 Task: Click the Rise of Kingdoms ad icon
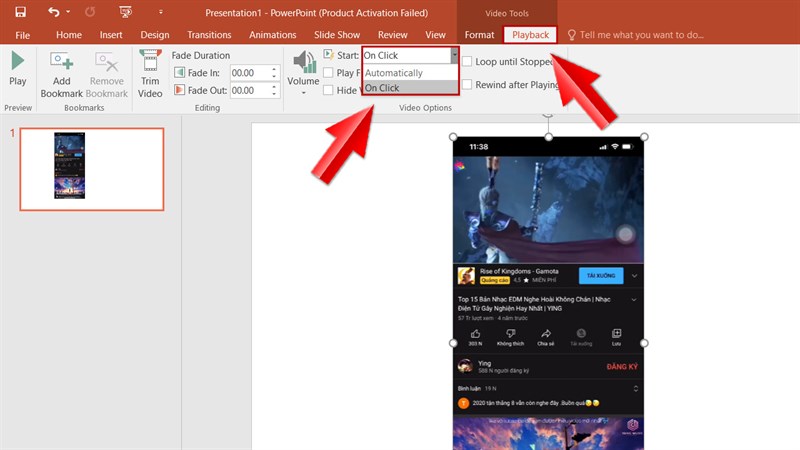click(x=466, y=276)
